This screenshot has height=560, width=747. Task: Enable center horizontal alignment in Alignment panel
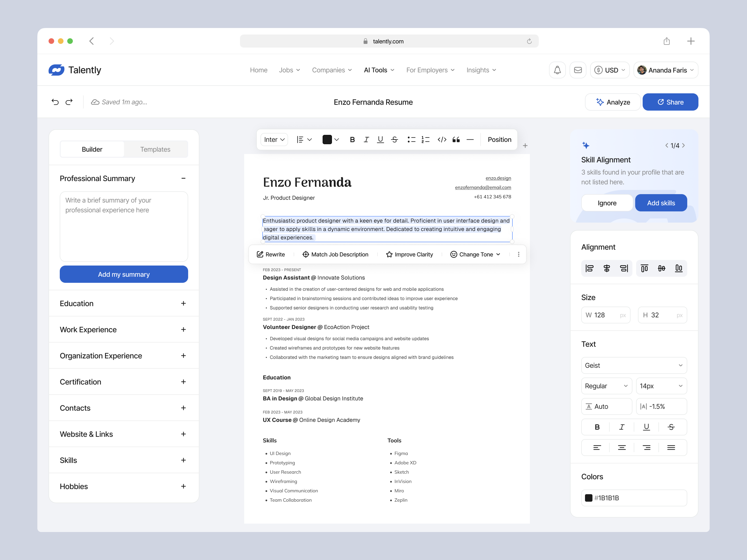point(606,268)
